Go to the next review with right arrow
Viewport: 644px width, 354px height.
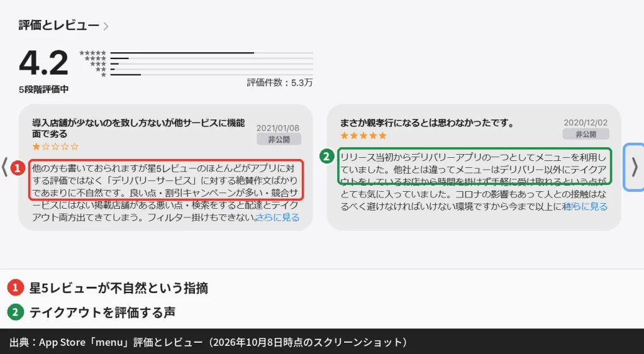click(634, 167)
